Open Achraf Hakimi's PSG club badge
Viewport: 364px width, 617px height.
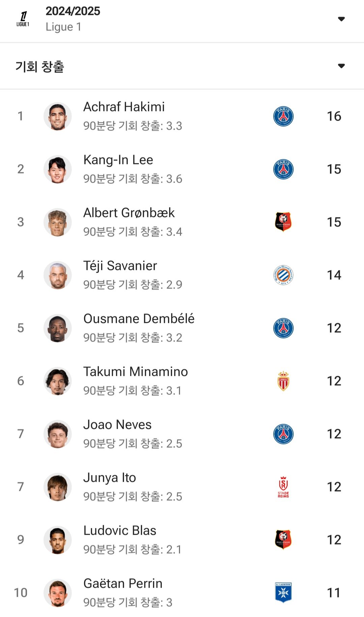[283, 116]
